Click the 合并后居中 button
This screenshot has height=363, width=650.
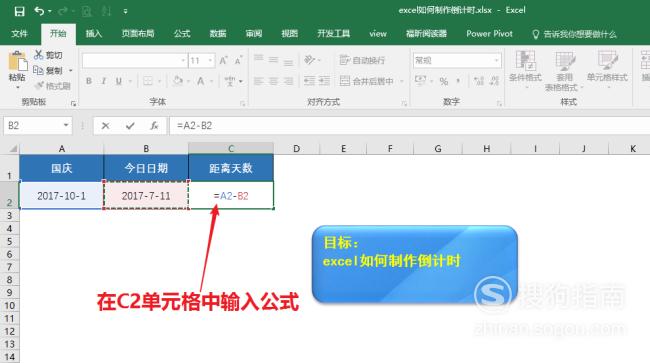click(x=366, y=81)
